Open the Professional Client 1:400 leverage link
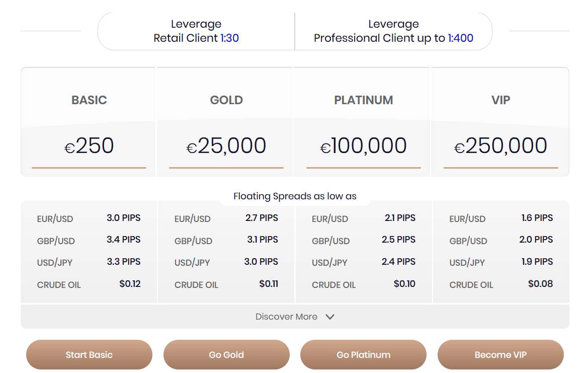Image resolution: width=588 pixels, height=373 pixels. (461, 38)
